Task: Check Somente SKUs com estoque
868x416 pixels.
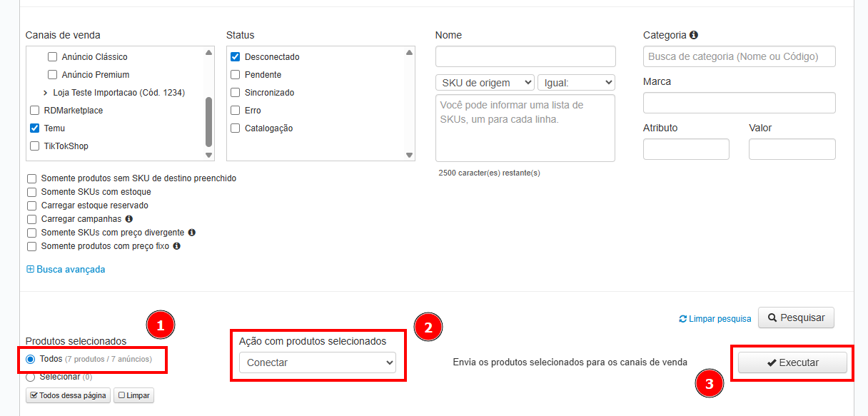Action: point(31,192)
